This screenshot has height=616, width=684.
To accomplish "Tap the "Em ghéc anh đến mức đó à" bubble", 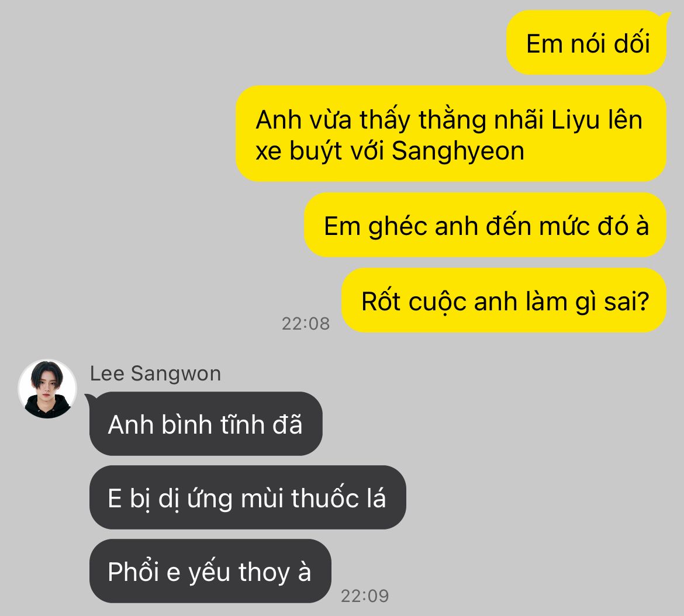I will 485,226.
